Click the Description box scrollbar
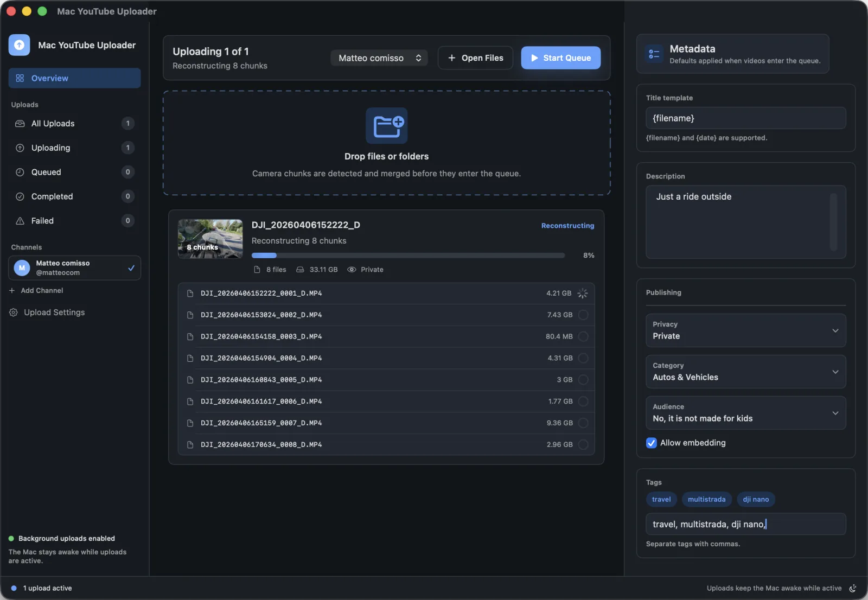Image resolution: width=868 pixels, height=600 pixels. (x=833, y=222)
